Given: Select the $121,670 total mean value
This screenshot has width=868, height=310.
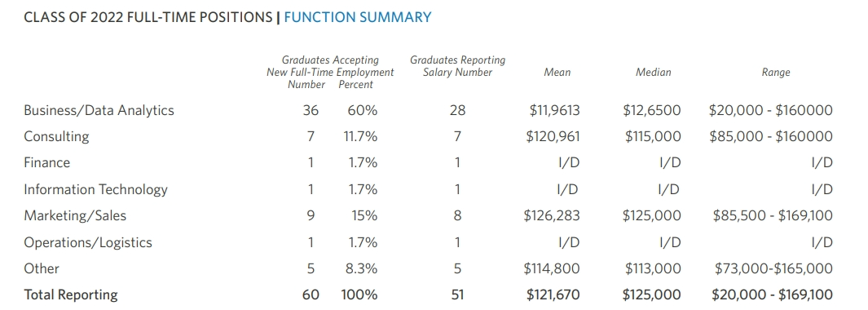Looking at the screenshot, I should (x=553, y=294).
